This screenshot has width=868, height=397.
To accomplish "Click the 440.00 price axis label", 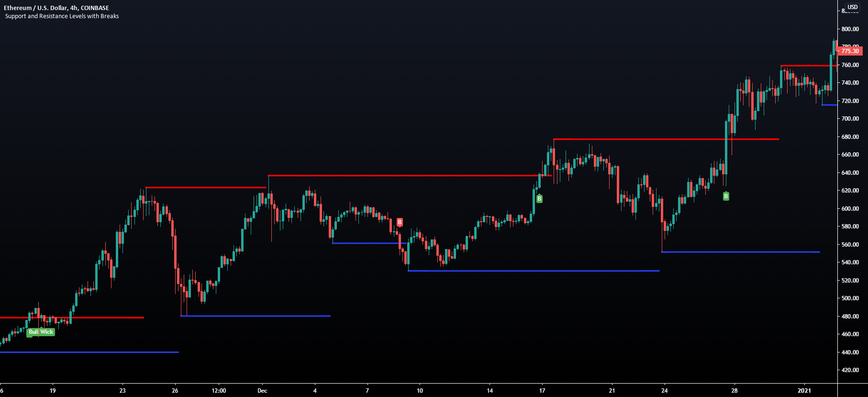I will 850,352.
